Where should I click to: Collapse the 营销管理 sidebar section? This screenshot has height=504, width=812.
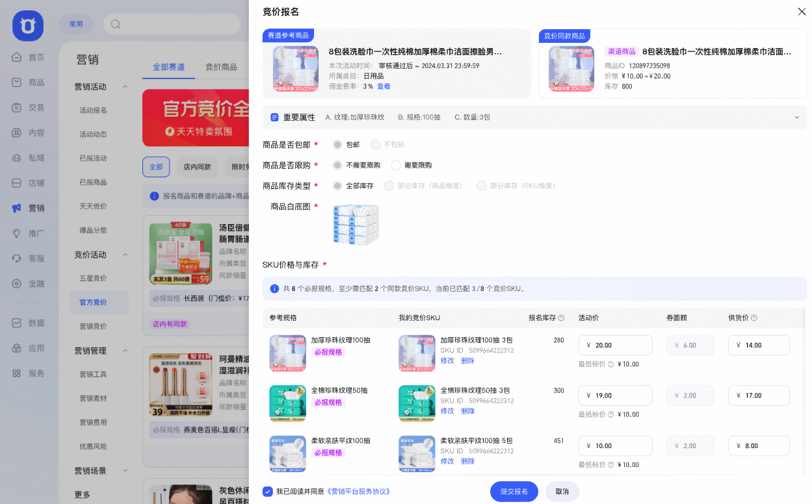tap(125, 351)
